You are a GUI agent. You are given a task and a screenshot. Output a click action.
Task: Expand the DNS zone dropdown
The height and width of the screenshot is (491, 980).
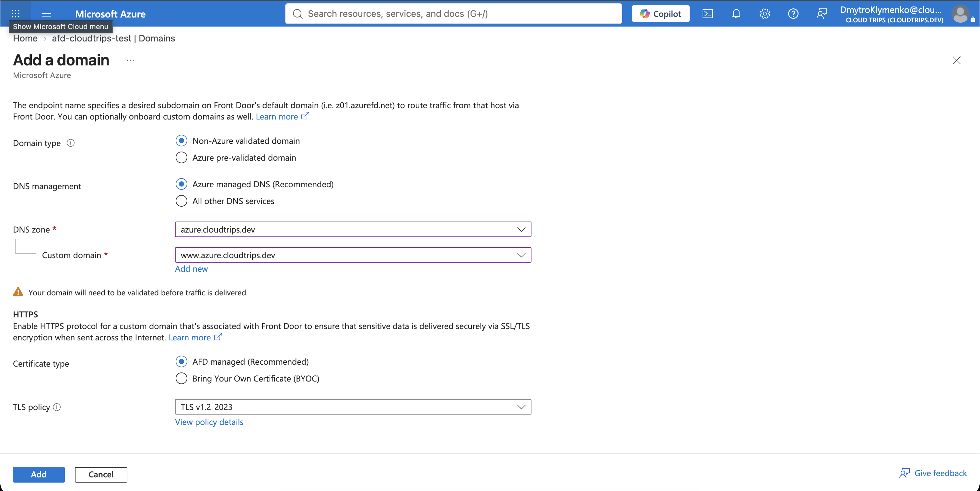click(x=353, y=229)
